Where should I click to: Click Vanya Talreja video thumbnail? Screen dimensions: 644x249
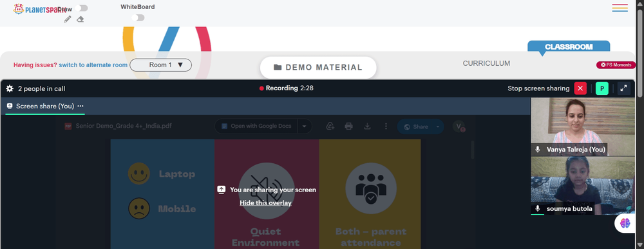coord(582,126)
